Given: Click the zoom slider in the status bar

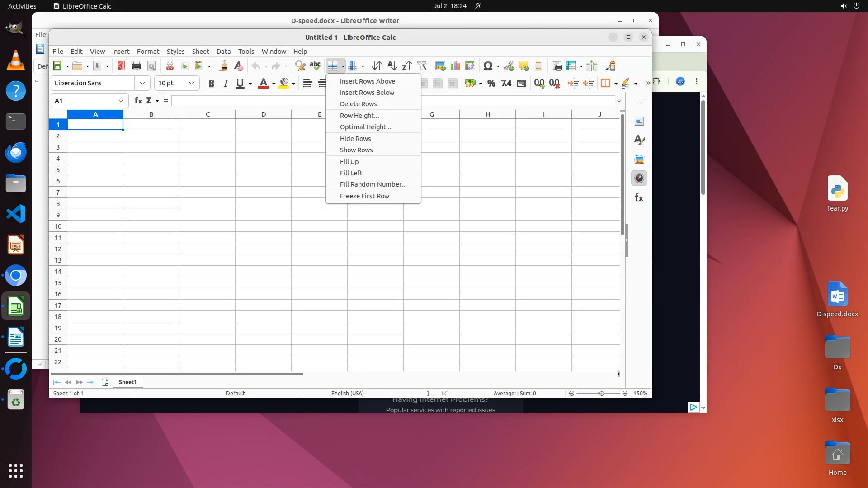Looking at the screenshot, I should (x=601, y=394).
